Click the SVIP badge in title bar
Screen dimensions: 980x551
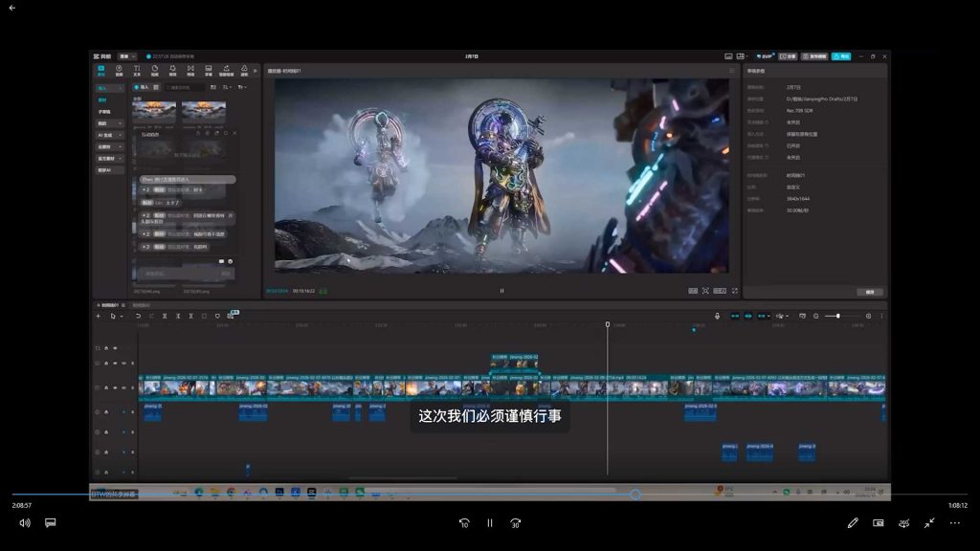765,56
